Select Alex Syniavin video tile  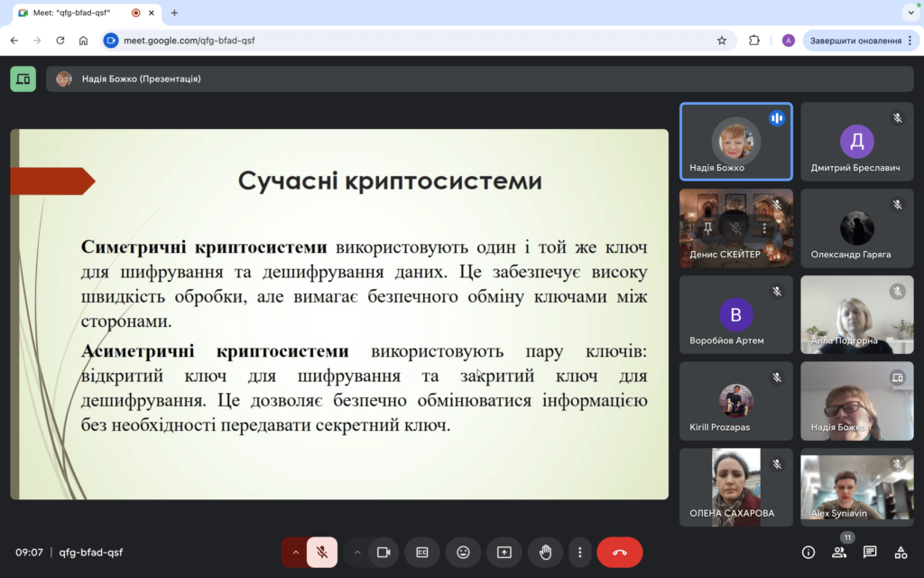point(857,487)
